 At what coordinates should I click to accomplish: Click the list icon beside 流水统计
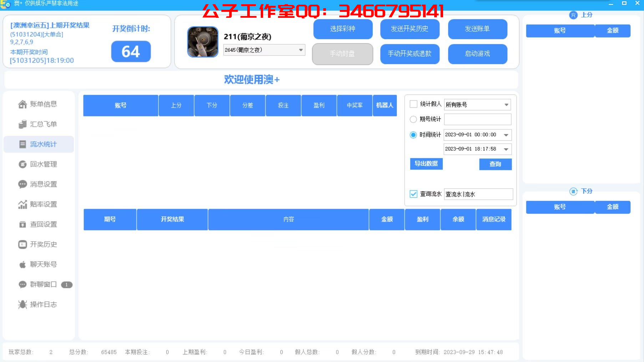point(22,144)
